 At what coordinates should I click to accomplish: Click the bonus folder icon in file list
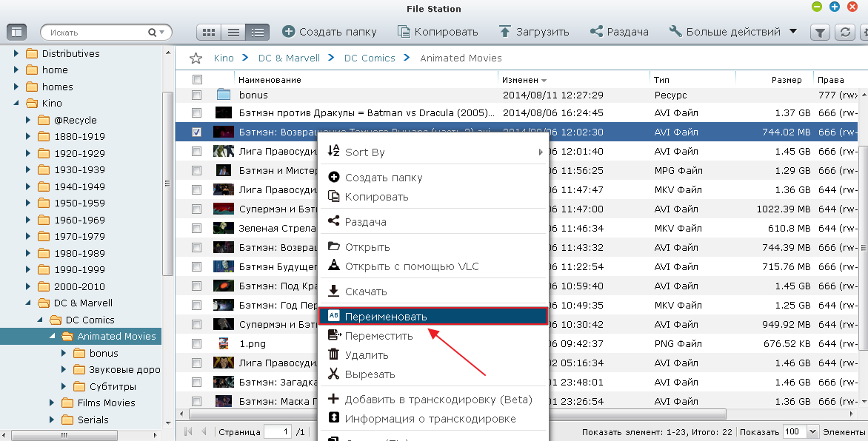223,95
